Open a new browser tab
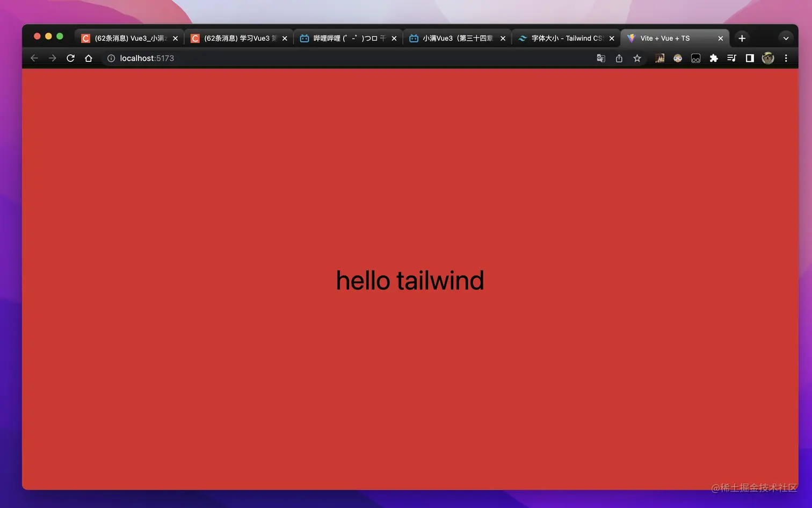 (742, 38)
